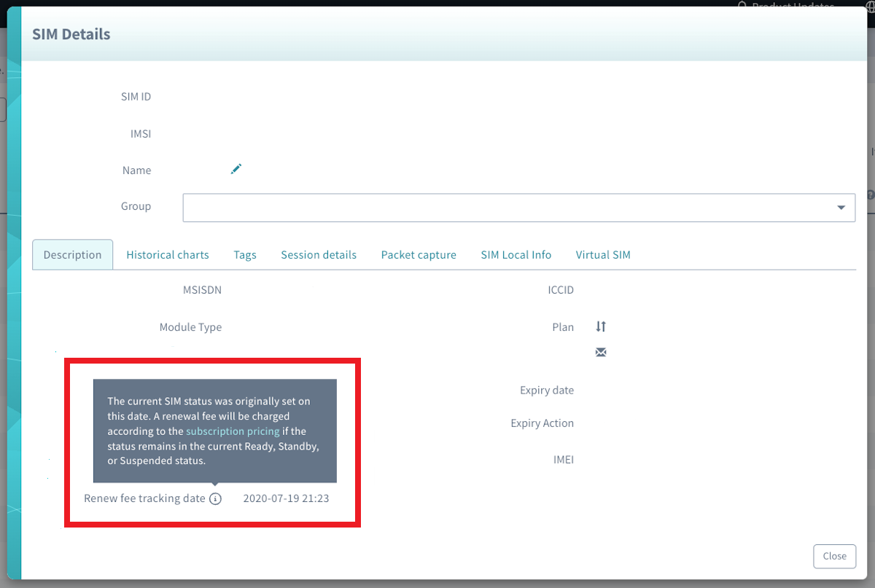Switch to the Virtual SIM tab

click(x=603, y=254)
